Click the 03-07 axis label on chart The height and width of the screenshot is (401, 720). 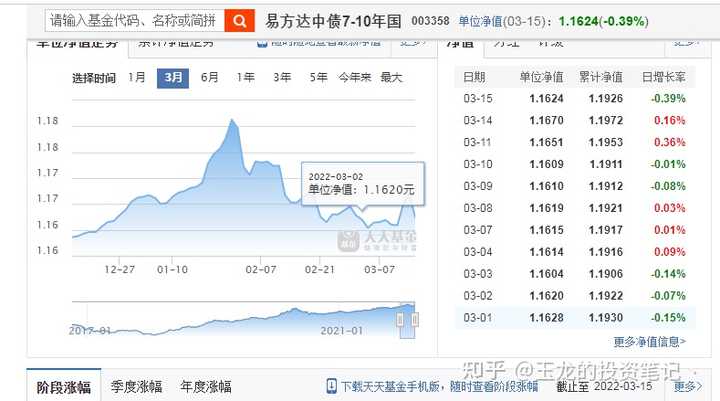point(379,270)
